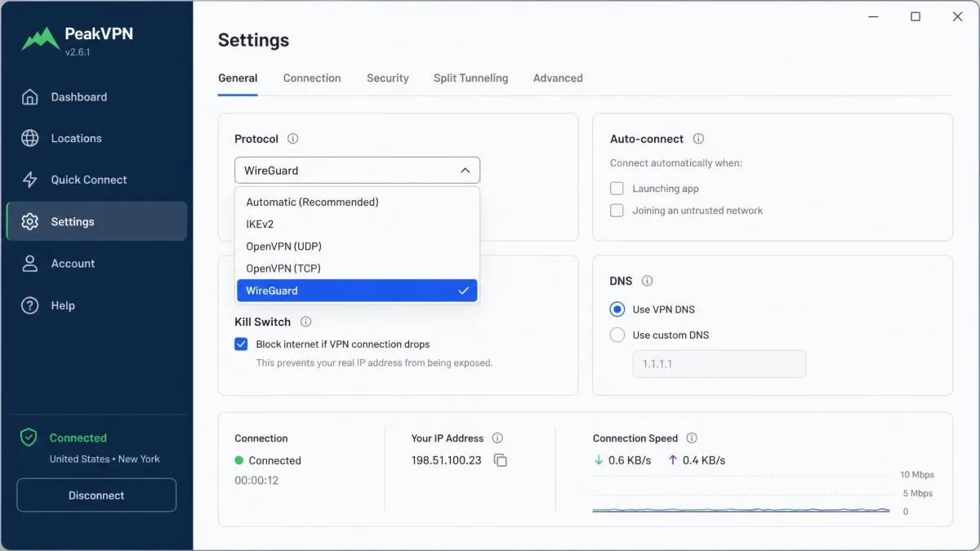Click the custom DNS 1.1.1.1 field

[x=719, y=364]
